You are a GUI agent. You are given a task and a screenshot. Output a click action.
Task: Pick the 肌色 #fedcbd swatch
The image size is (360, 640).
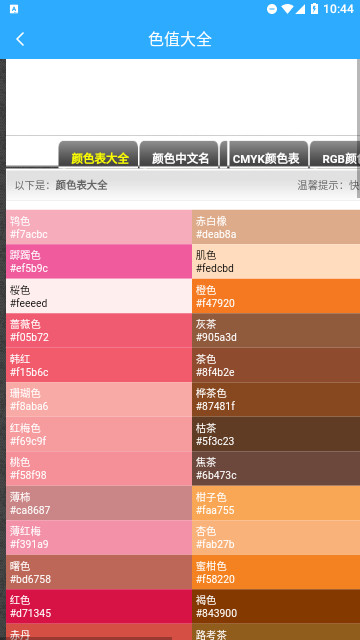[276, 262]
